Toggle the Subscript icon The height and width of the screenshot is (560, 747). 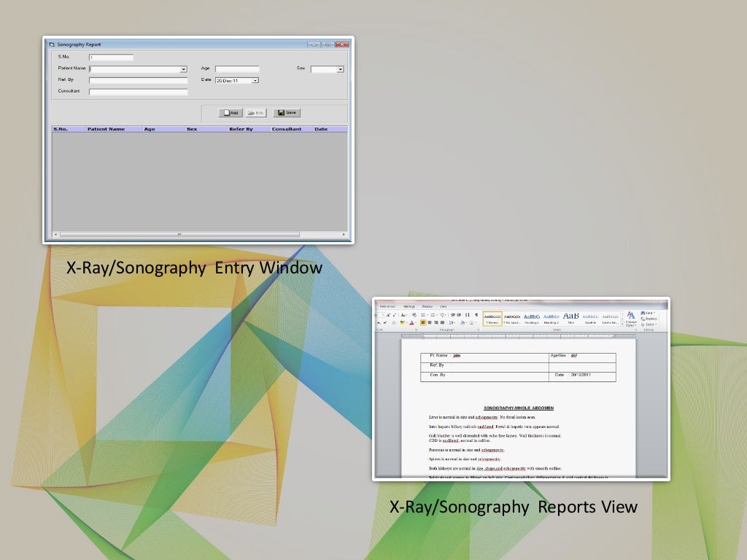click(x=379, y=323)
